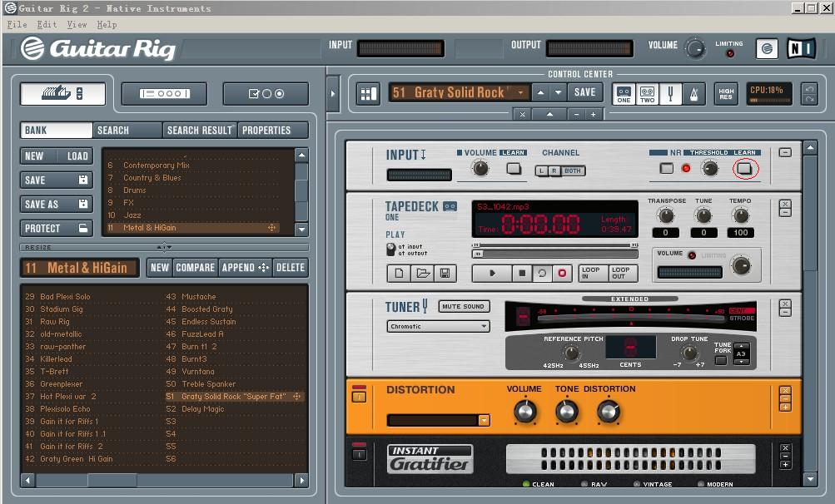Image resolution: width=835 pixels, height=504 pixels.
Task: Click the Guitar Rig logo button in header
Action: pos(767,49)
